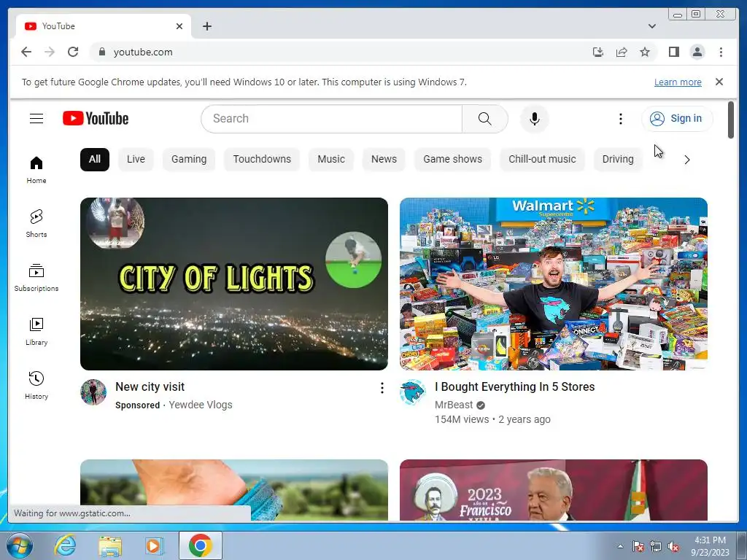Image resolution: width=747 pixels, height=560 pixels.
Task: Open Chrome's three-dot menu
Action: pos(721,52)
